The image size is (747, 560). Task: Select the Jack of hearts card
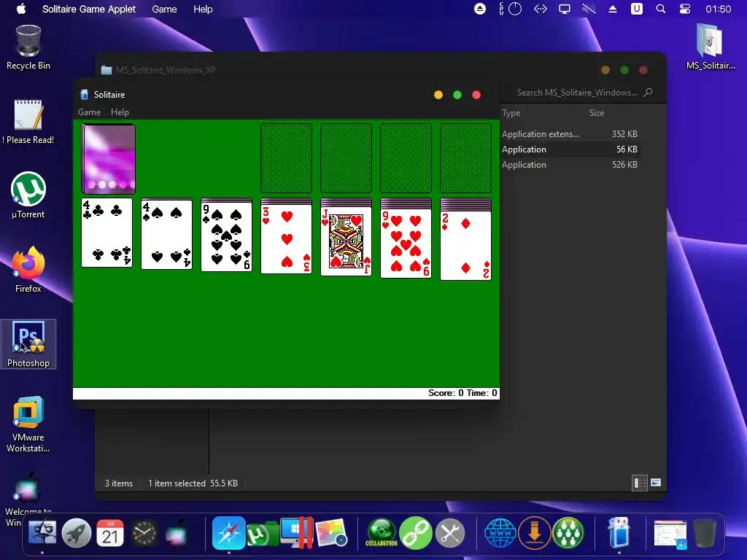[x=347, y=241]
